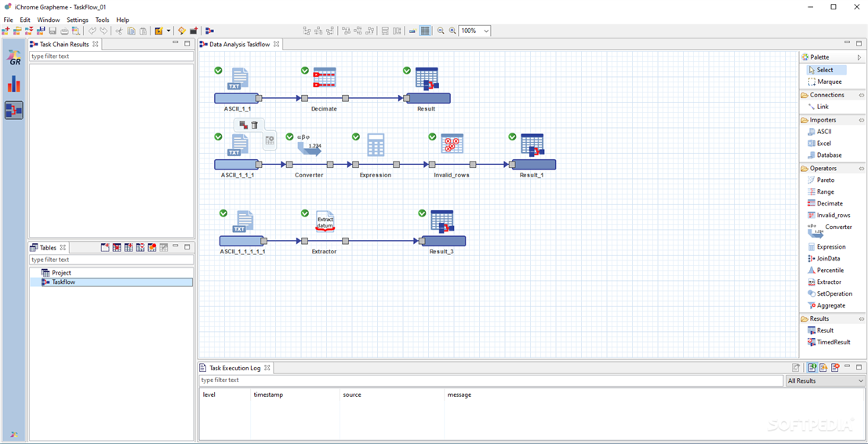868x444 pixels.
Task: Focus the Task Chain Results filter text field
Action: tap(111, 56)
